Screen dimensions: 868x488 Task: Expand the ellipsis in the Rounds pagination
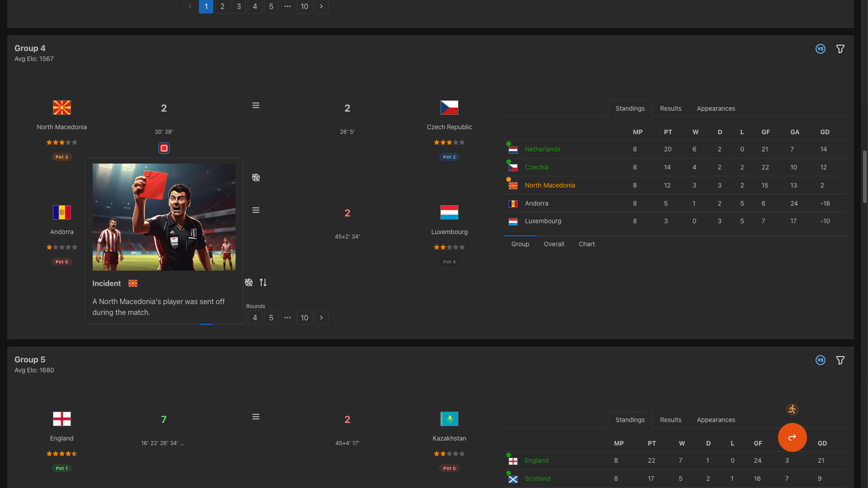288,318
